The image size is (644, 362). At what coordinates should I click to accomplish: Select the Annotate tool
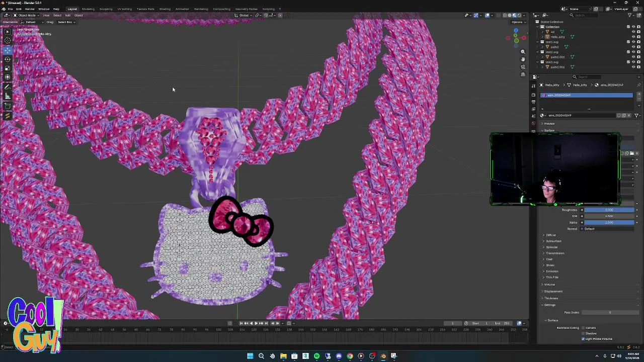click(8, 87)
